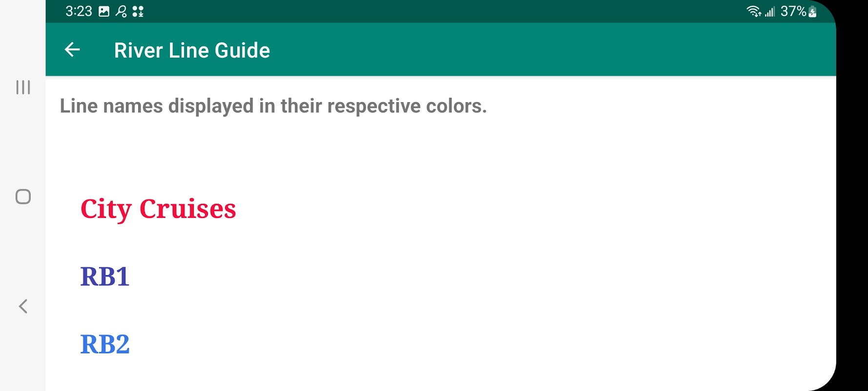Image resolution: width=868 pixels, height=391 pixels.
Task: Tap the notification icon right of the image icon
Action: pyautogui.click(x=121, y=11)
